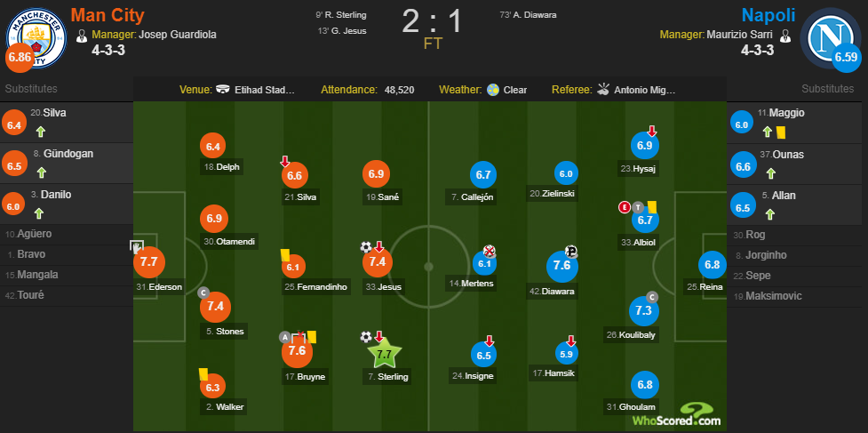
Task: Click the R. Sterling goal entry in header
Action: (341, 15)
